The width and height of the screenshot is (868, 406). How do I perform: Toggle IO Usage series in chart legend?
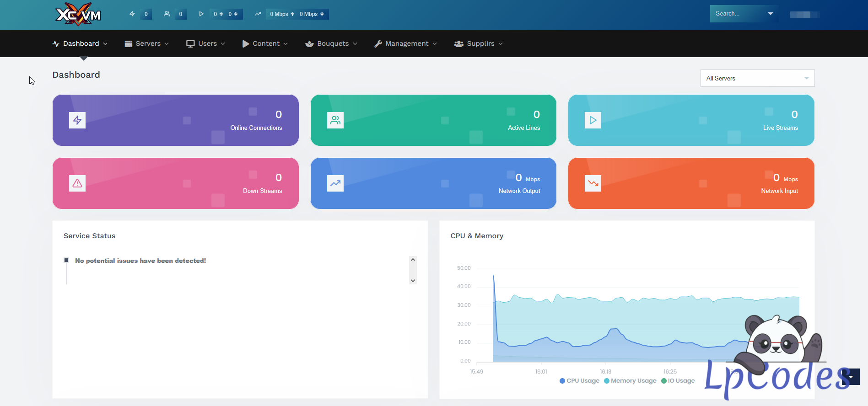pyautogui.click(x=678, y=381)
